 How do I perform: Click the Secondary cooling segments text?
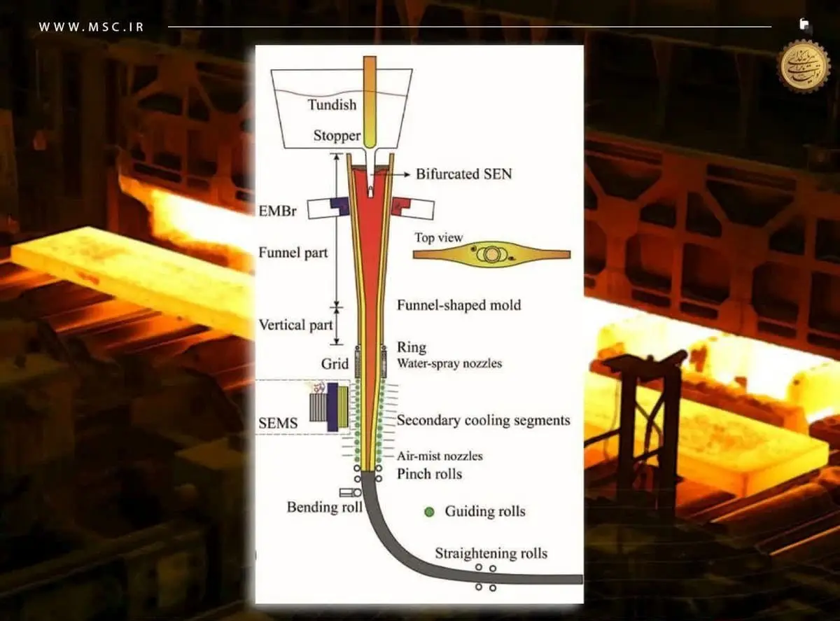(x=483, y=420)
